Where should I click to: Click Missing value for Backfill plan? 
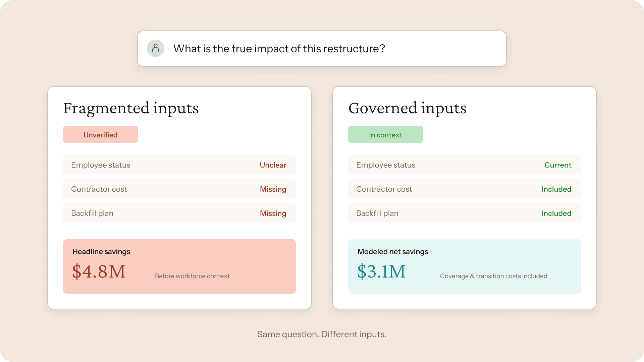point(273,213)
